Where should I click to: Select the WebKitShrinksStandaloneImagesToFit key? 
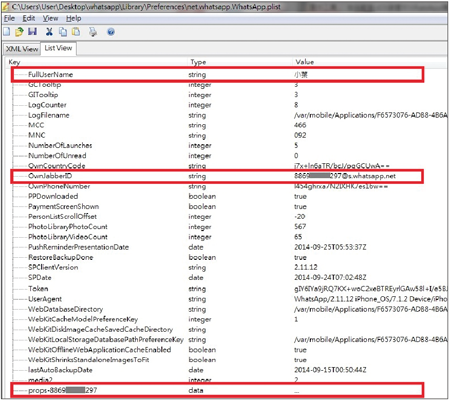tap(89, 360)
